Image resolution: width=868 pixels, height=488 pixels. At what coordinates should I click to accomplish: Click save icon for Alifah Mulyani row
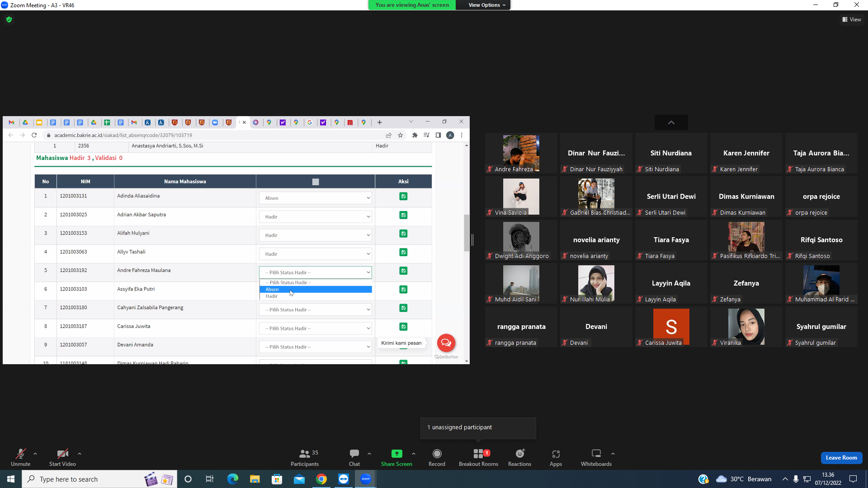click(x=403, y=234)
